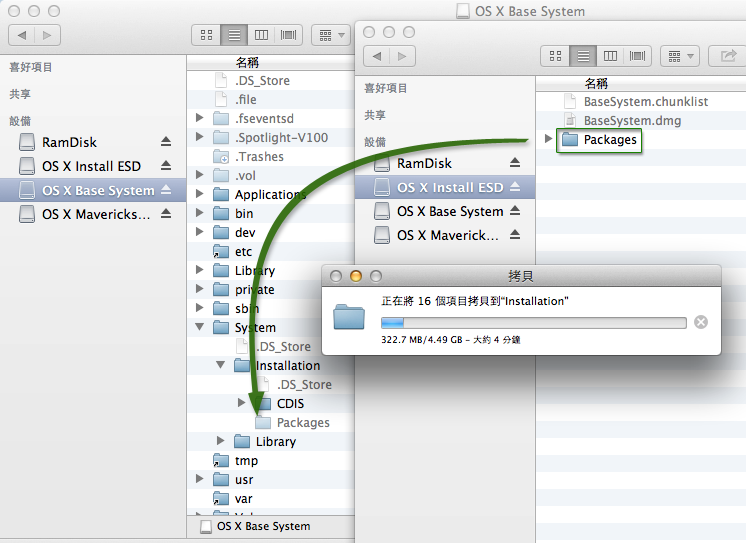This screenshot has height=543, width=746.
Task: Click OS X Base System path bar item
Action: point(255,526)
